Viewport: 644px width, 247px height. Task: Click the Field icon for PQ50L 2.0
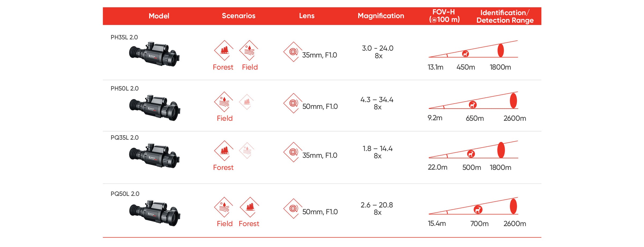224,207
